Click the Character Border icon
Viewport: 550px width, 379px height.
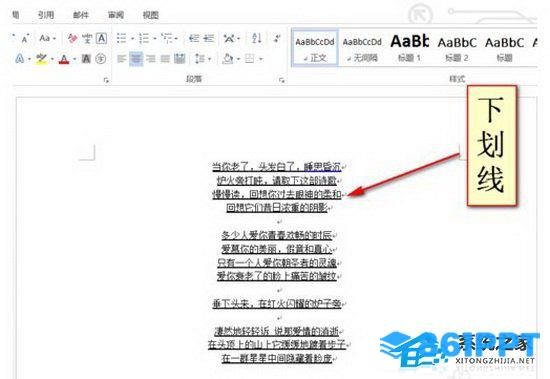(101, 38)
